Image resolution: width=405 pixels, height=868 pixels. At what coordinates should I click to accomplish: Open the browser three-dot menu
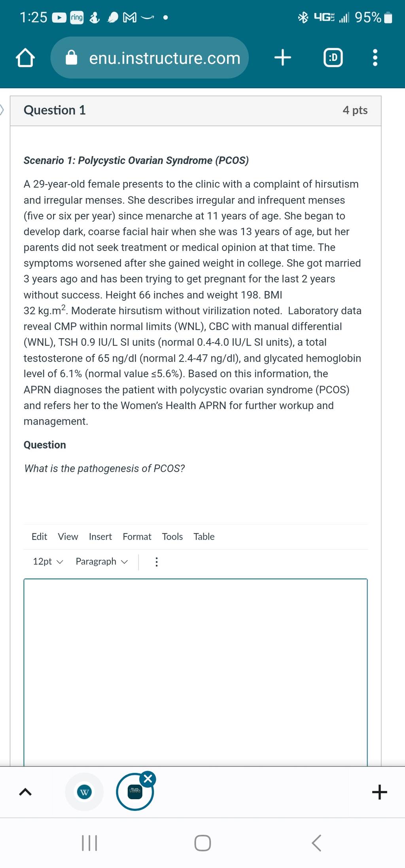(375, 58)
